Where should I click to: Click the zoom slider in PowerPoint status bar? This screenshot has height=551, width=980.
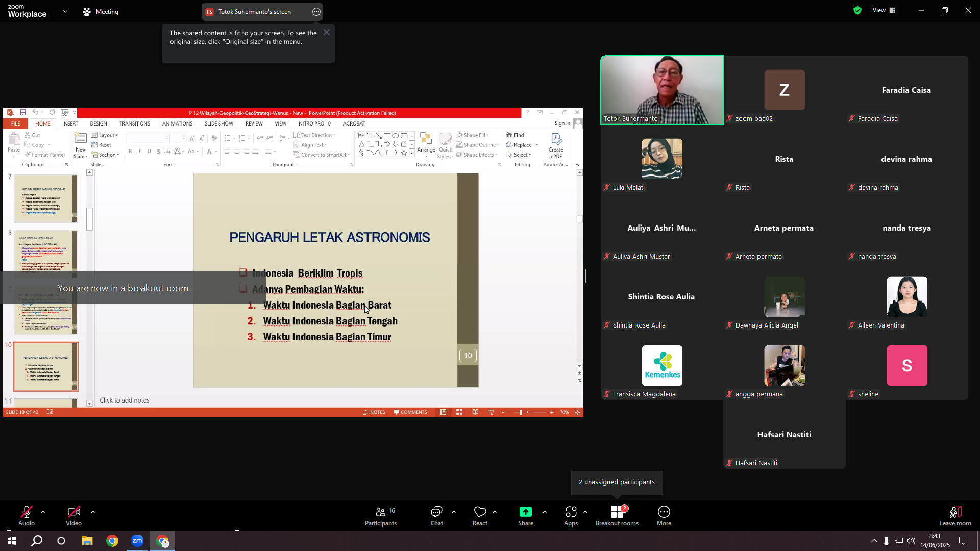[527, 412]
